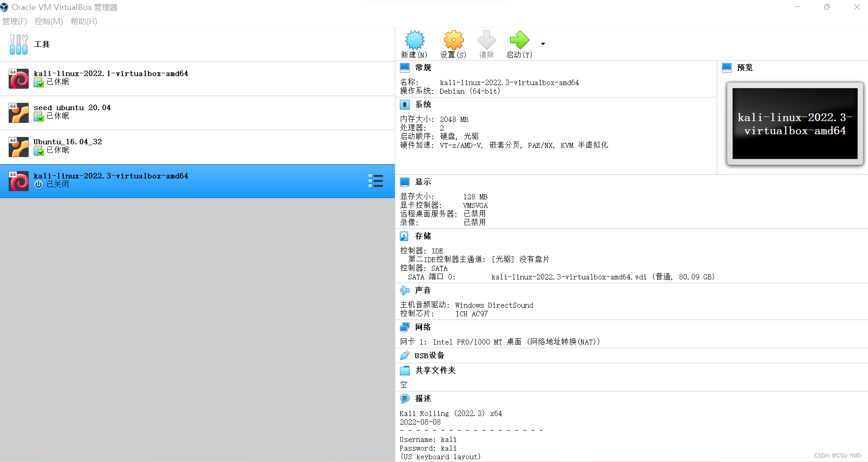Open 共享文件夹 section header link
This screenshot has height=462, width=868.
(x=435, y=371)
